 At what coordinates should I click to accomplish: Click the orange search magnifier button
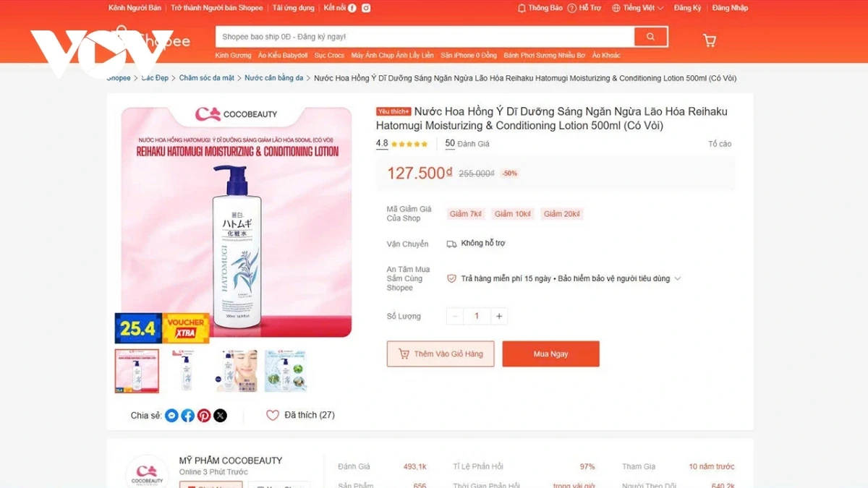click(x=650, y=37)
